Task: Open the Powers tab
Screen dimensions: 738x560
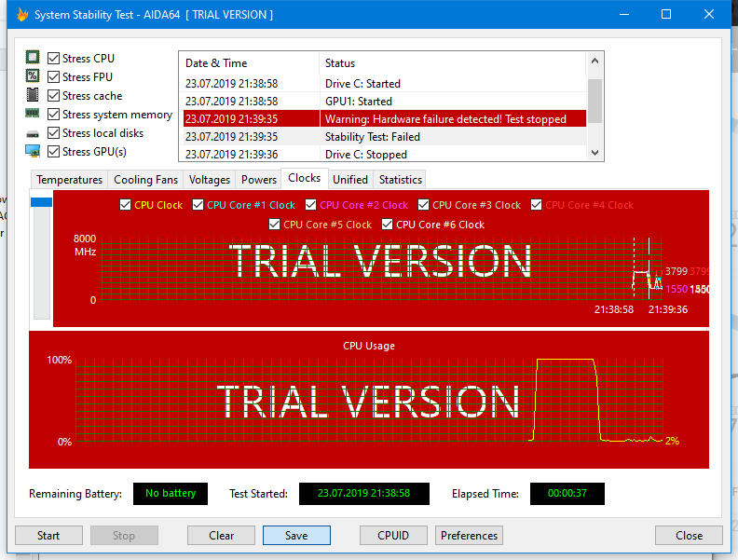Action: click(258, 180)
